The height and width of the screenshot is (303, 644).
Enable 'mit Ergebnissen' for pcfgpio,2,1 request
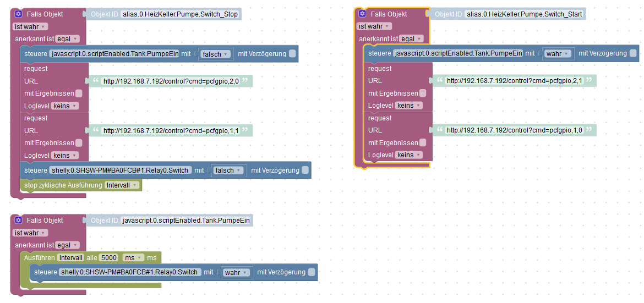pyautogui.click(x=423, y=93)
